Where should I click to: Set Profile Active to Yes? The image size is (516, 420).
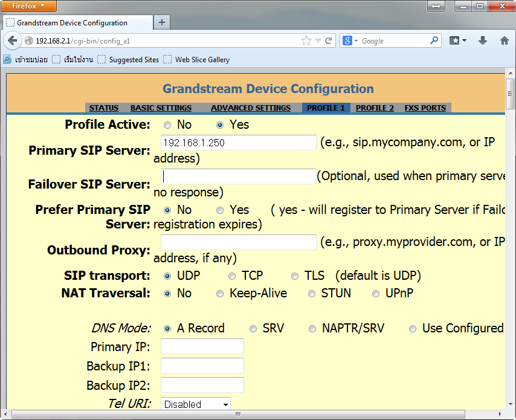(x=220, y=125)
